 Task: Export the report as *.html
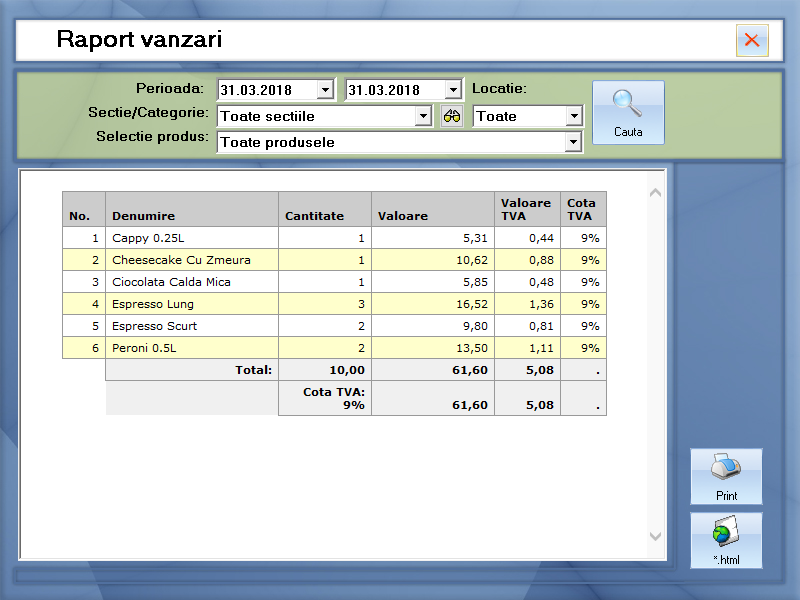726,541
